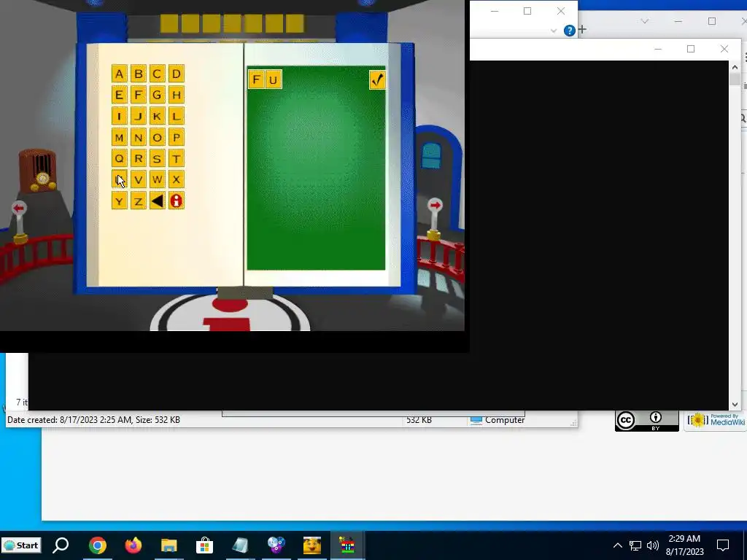Open the WinRAR icon in the taskbar
The height and width of the screenshot is (560, 747).
pos(347,545)
